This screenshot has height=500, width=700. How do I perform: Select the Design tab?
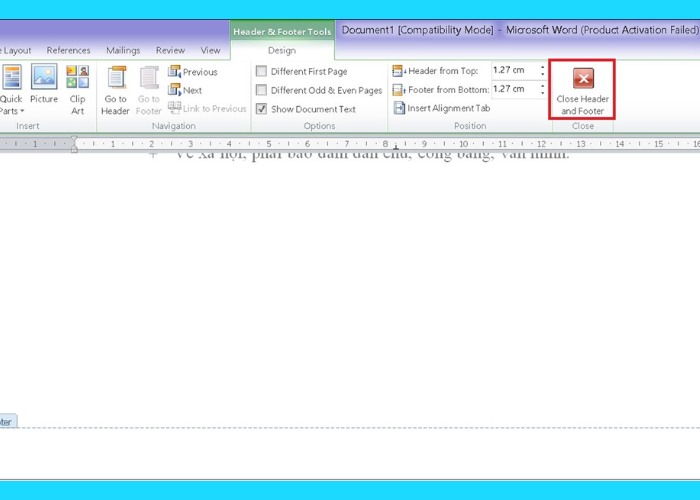click(x=282, y=50)
